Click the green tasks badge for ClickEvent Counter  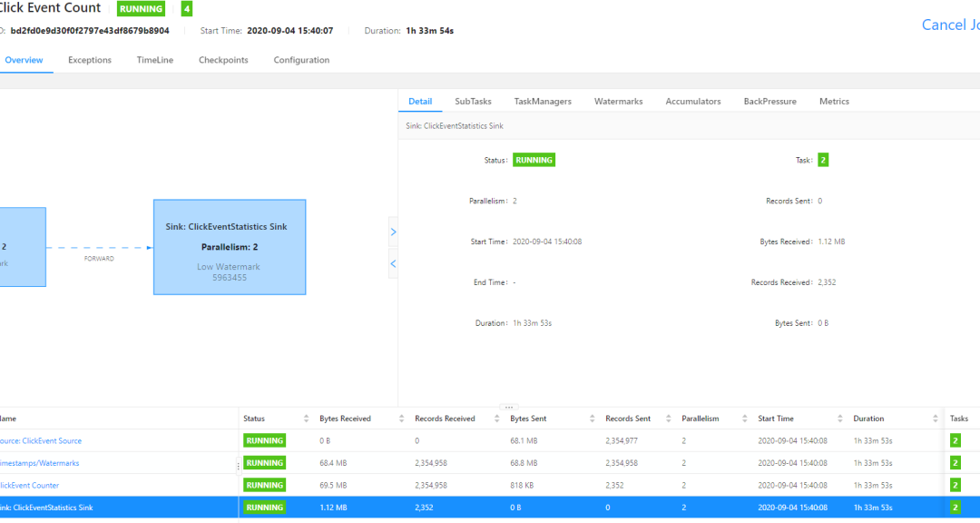[x=955, y=485]
